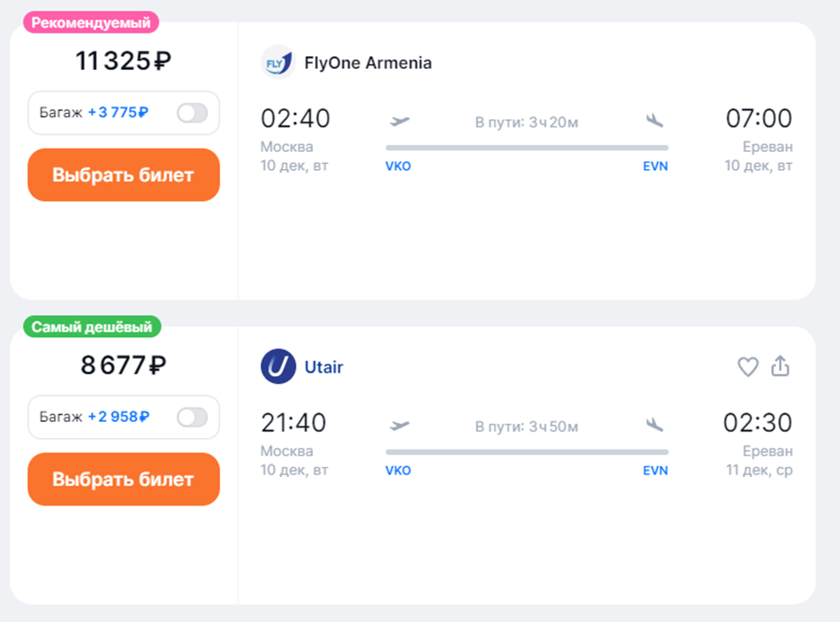840x622 pixels.
Task: Click the departure plane icon for FlyOne flight
Action: (399, 121)
